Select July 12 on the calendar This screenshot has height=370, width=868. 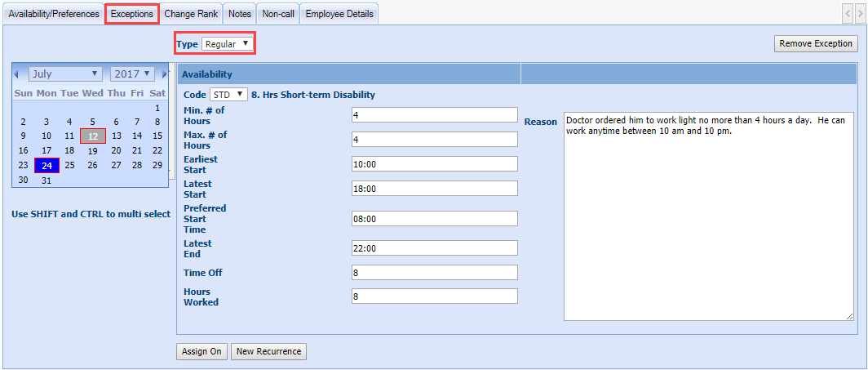pos(93,136)
